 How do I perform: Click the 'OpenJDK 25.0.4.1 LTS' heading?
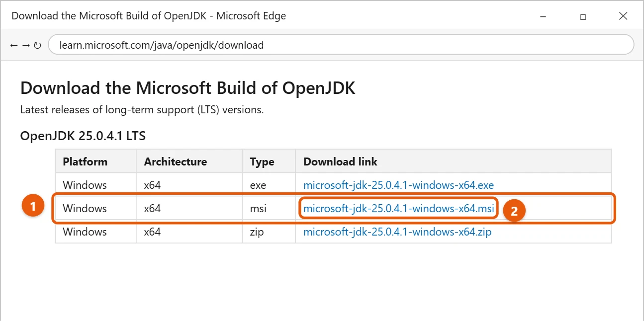(x=83, y=135)
